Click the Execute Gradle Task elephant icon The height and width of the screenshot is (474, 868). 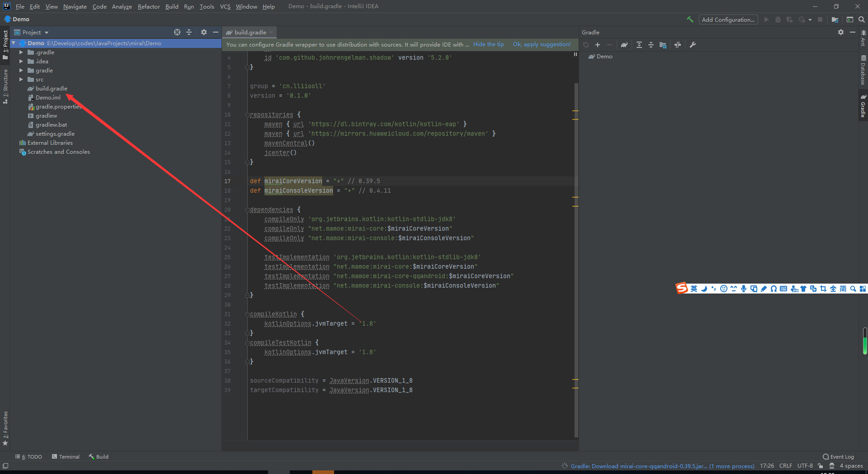pyautogui.click(x=624, y=45)
